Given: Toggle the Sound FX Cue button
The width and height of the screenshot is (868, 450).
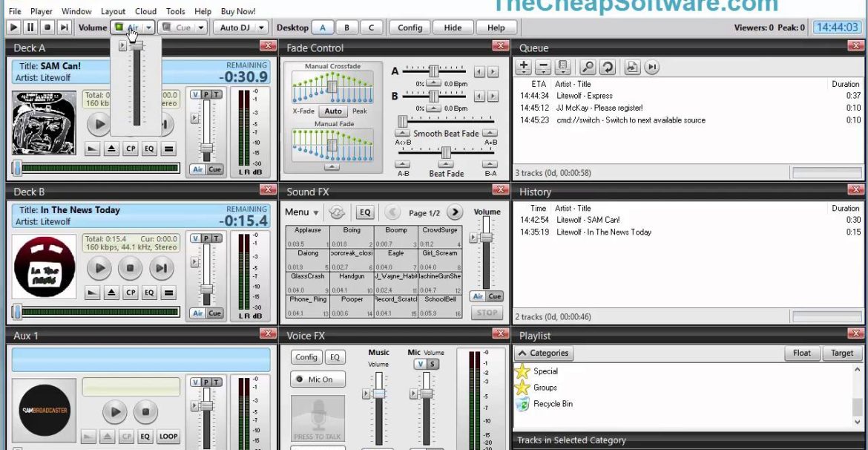Looking at the screenshot, I should [495, 296].
